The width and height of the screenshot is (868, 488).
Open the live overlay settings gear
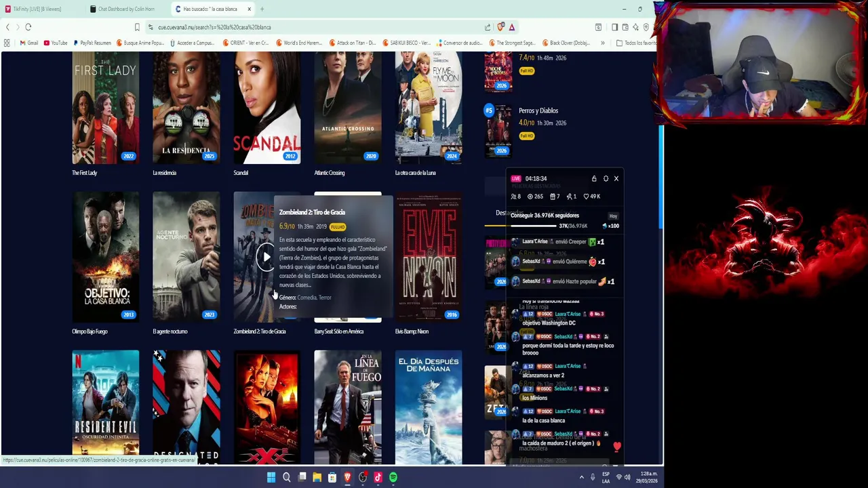tap(606, 179)
